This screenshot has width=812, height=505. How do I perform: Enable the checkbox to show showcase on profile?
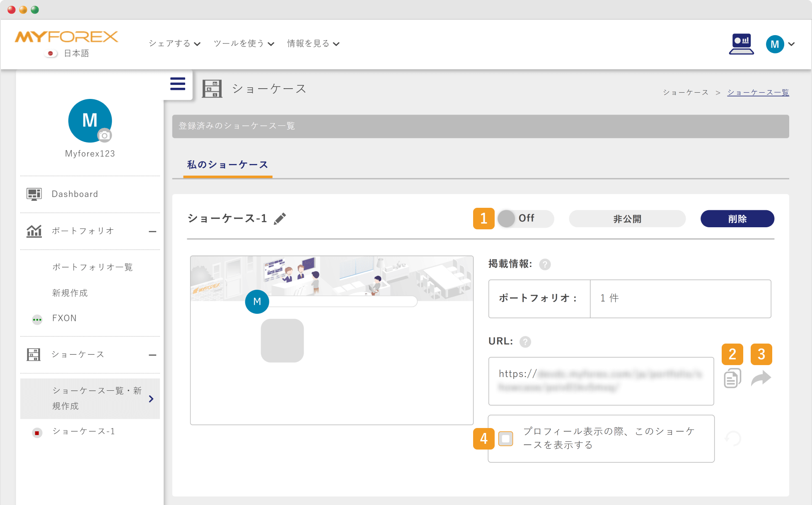pos(505,439)
